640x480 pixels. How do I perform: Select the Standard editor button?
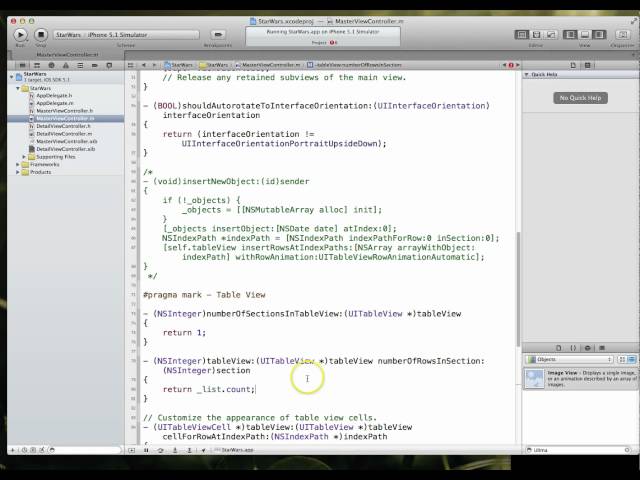[522, 35]
